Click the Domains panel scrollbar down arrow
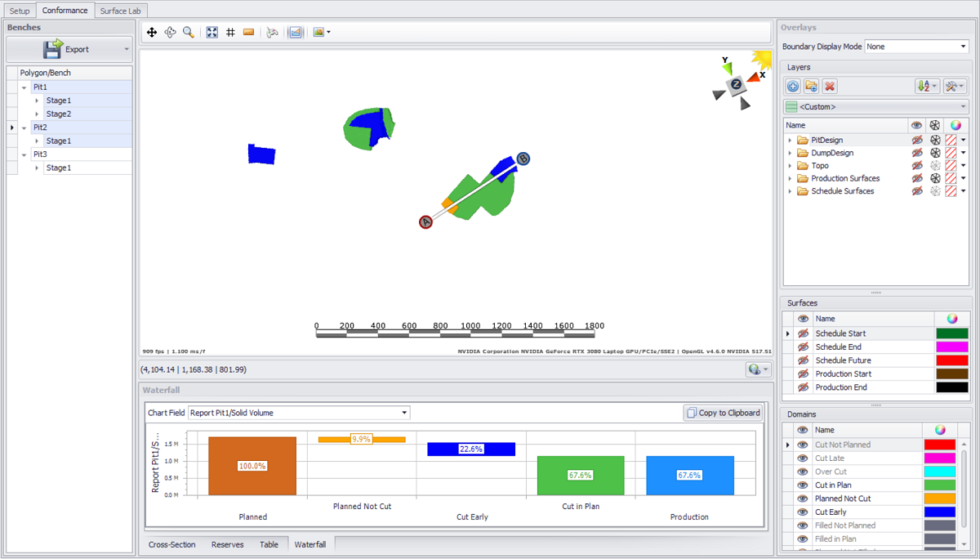This screenshot has width=980, height=559. coord(964,545)
